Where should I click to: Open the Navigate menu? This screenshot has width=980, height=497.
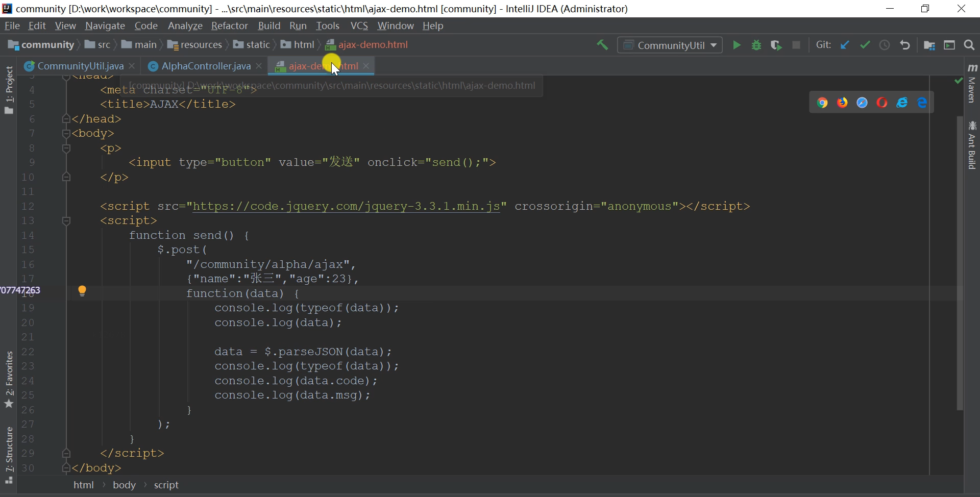[105, 26]
